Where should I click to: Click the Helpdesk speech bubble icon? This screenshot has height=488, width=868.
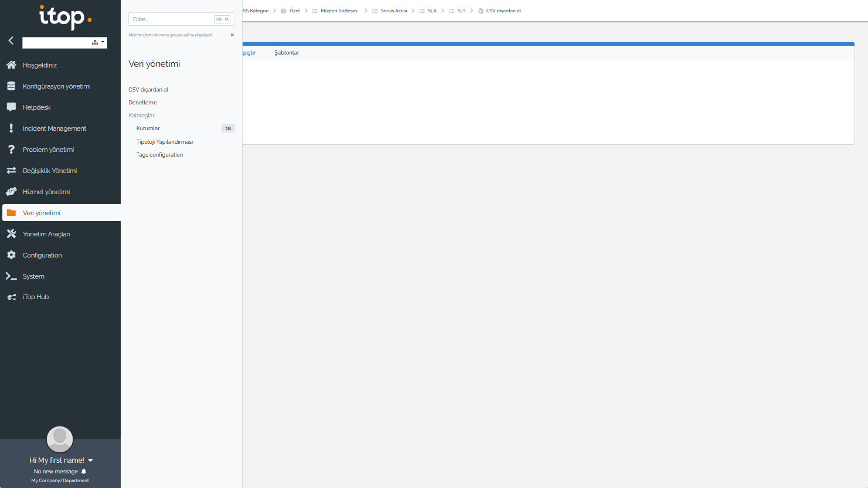(11, 107)
